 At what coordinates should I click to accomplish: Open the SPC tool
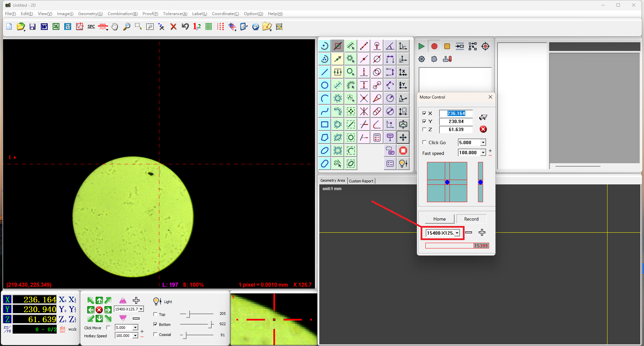click(91, 27)
